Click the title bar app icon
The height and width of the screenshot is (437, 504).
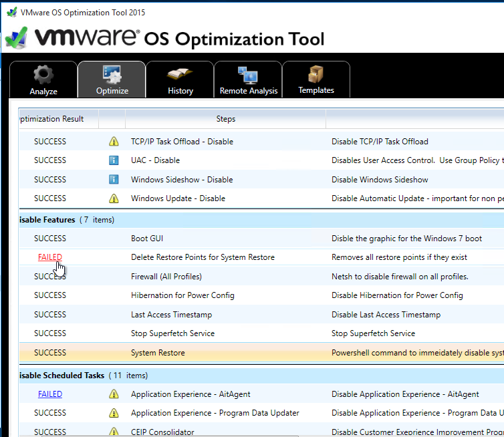(x=11, y=12)
